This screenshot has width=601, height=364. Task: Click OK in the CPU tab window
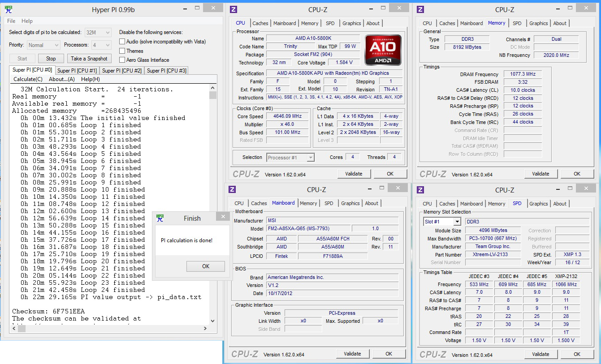390,174
